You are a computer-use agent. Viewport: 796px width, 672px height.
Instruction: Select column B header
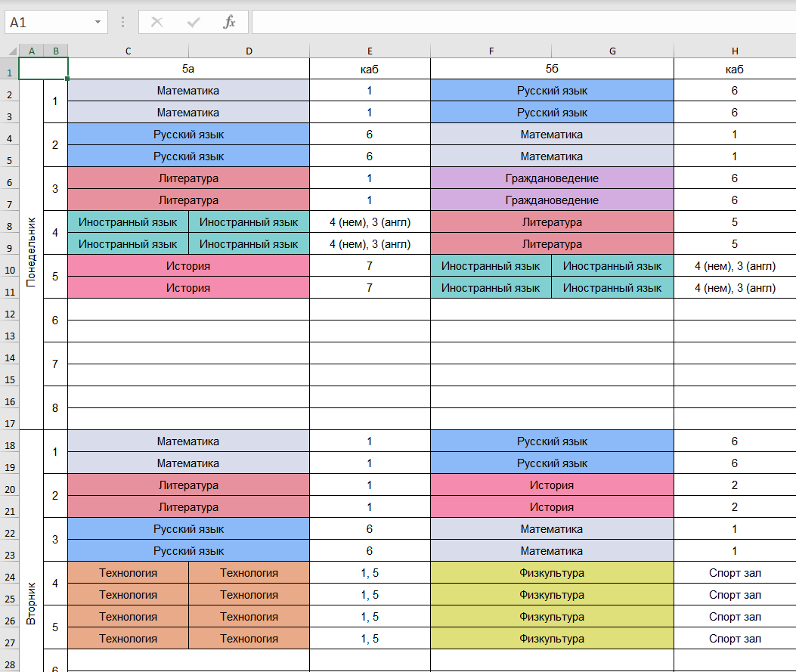(56, 51)
